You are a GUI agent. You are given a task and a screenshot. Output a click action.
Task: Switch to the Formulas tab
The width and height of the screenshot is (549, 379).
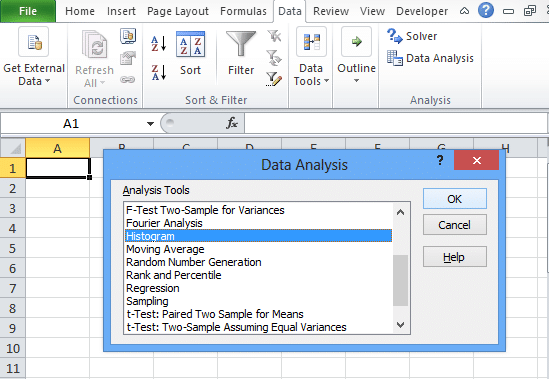pos(243,11)
